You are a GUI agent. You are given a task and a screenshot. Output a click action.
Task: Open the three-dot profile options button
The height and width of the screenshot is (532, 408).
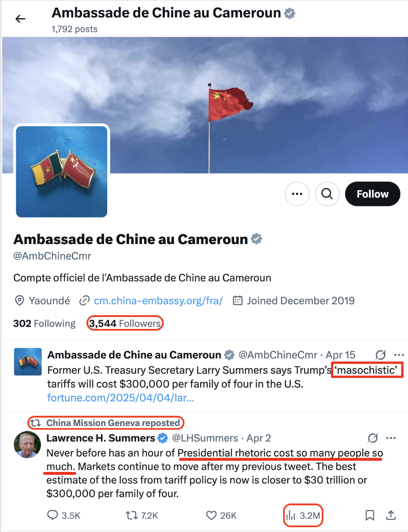[x=297, y=194]
